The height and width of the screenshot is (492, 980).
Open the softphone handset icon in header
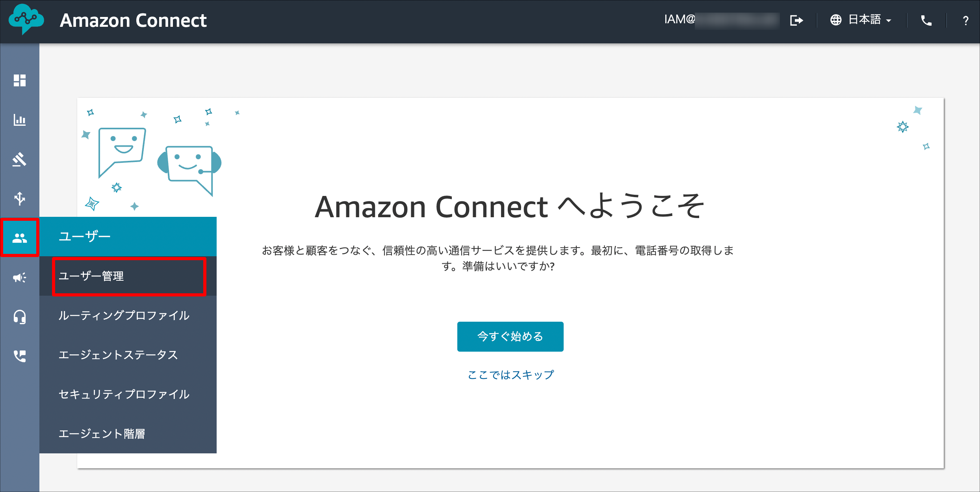[x=926, y=20]
